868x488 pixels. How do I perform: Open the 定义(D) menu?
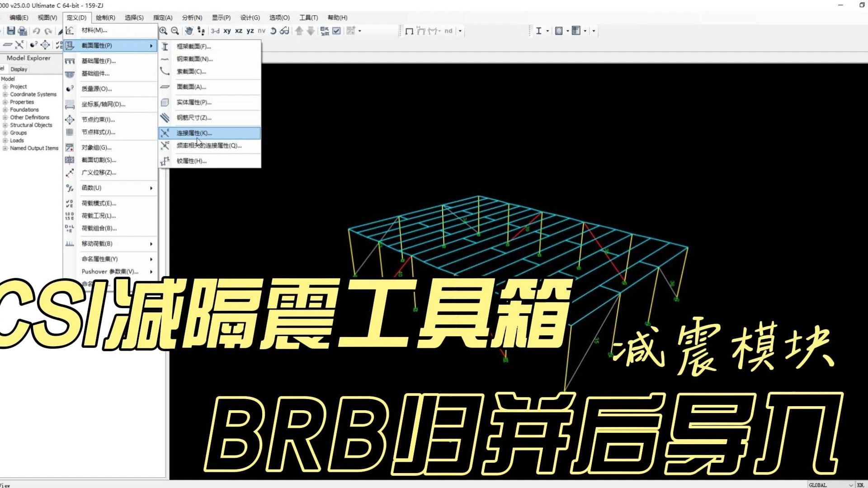click(76, 18)
